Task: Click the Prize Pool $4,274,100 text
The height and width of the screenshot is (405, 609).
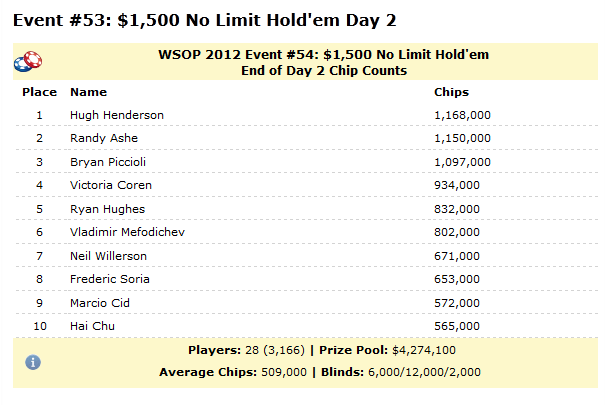Action: point(387,350)
